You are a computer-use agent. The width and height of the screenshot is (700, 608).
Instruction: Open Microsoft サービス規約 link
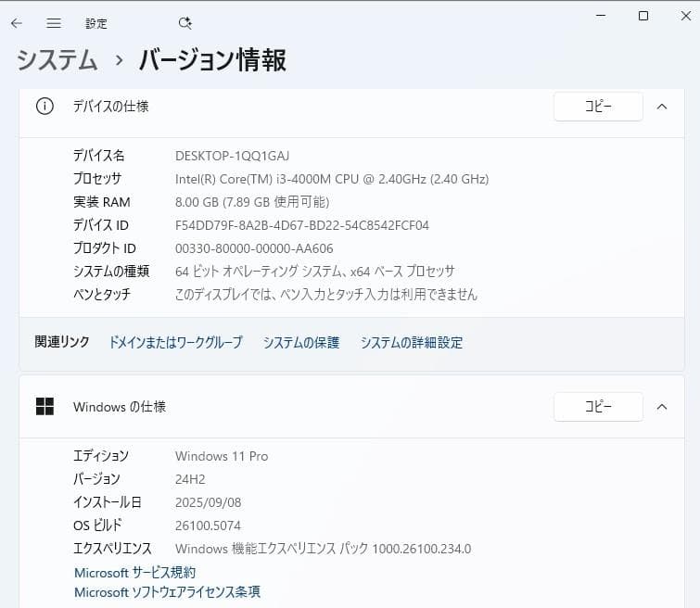click(134, 572)
